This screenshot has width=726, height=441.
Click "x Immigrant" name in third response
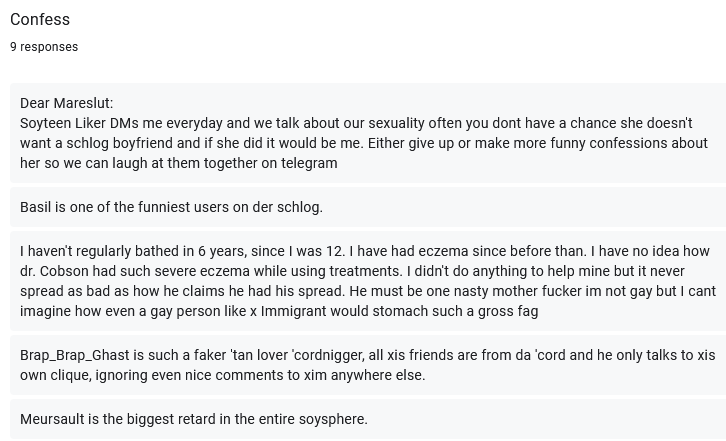click(x=288, y=311)
